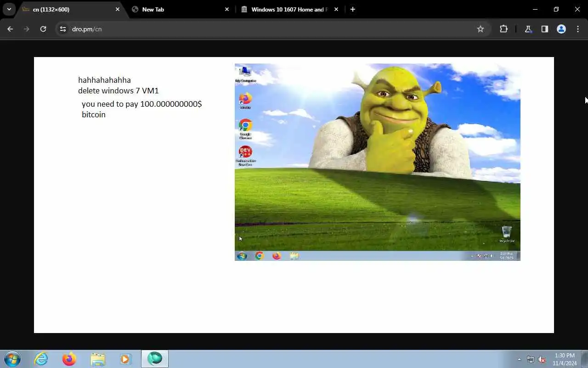Show hidden system tray icons
Screen dimensions: 588x368
tap(519, 359)
